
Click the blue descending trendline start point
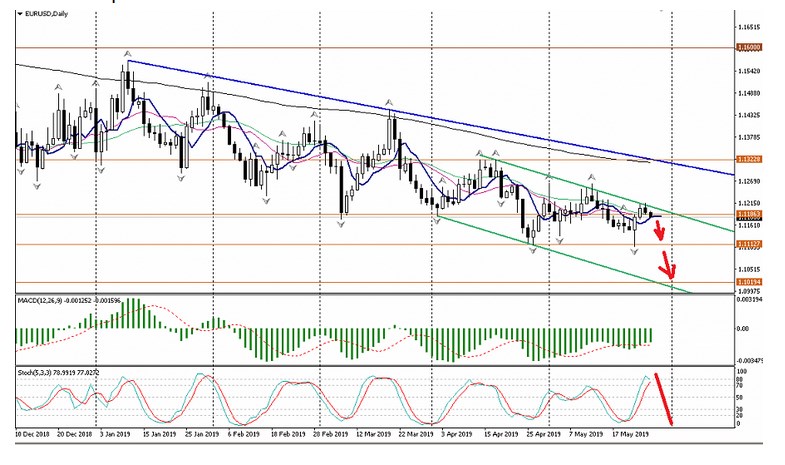pos(128,62)
